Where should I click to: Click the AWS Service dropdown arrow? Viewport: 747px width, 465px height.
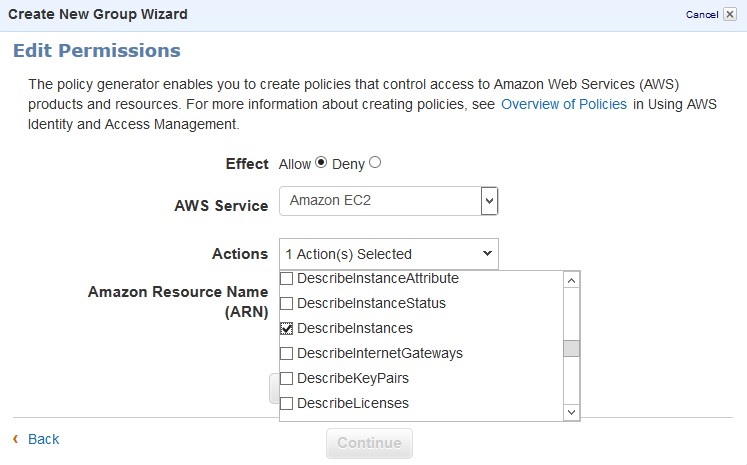[489, 201]
